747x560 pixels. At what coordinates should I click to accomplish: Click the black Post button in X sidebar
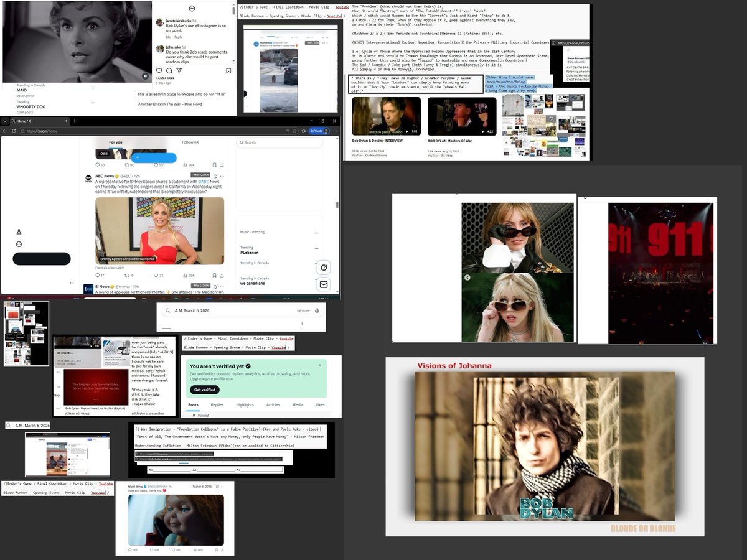[42, 259]
